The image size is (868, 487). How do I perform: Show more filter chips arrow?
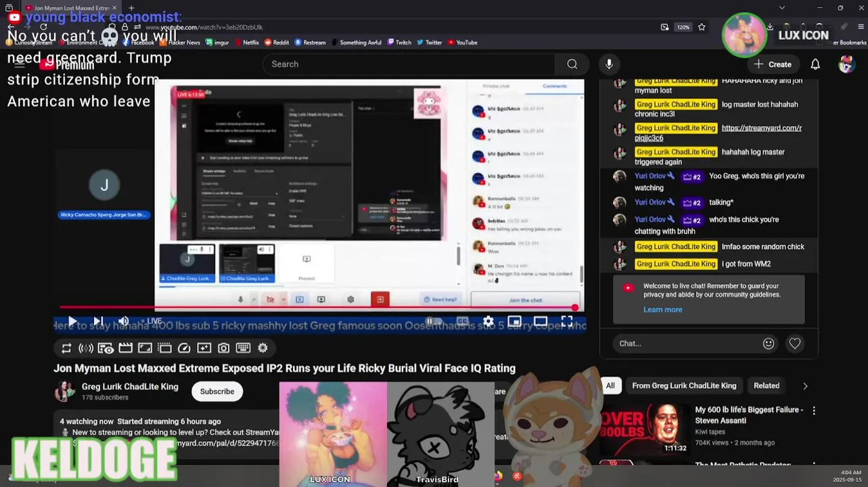[x=805, y=386]
